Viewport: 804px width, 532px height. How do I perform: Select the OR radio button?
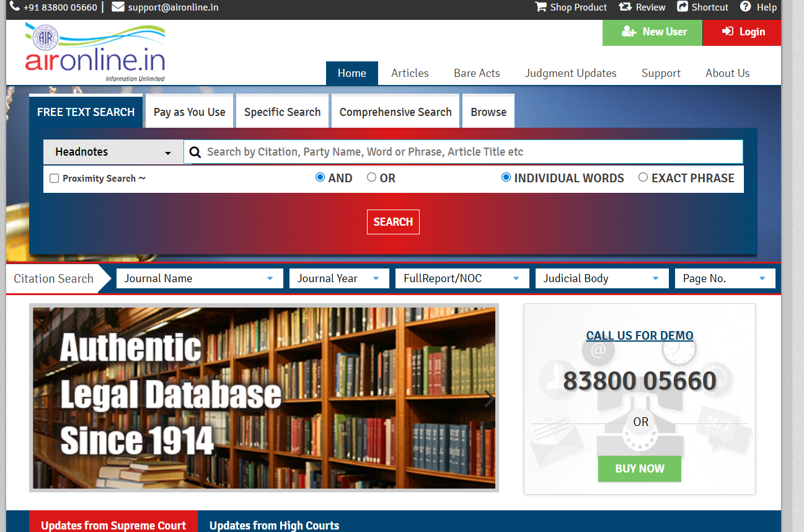click(x=371, y=177)
